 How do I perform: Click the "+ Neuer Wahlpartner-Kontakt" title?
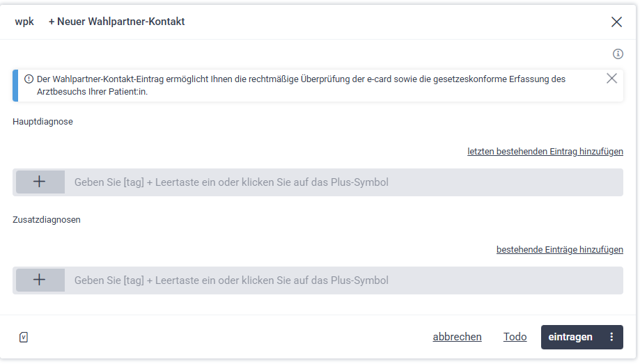pyautogui.click(x=116, y=22)
